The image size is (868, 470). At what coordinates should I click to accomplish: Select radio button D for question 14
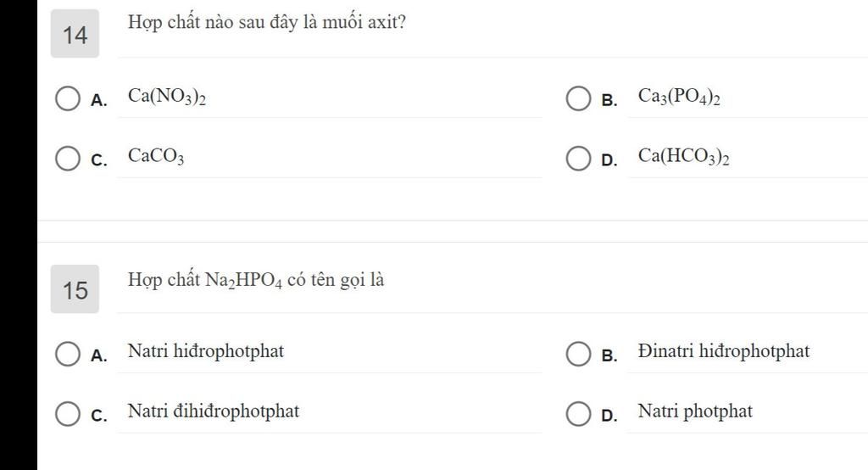point(578,159)
